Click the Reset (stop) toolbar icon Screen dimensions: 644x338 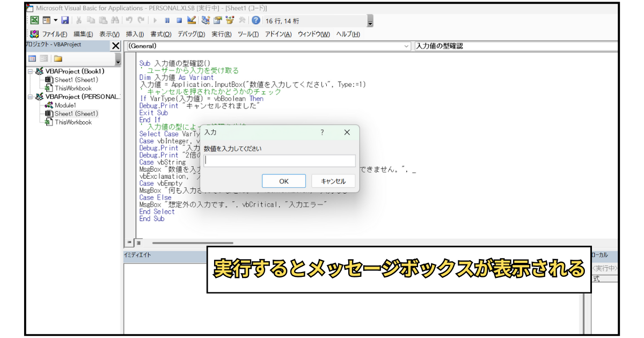(179, 20)
